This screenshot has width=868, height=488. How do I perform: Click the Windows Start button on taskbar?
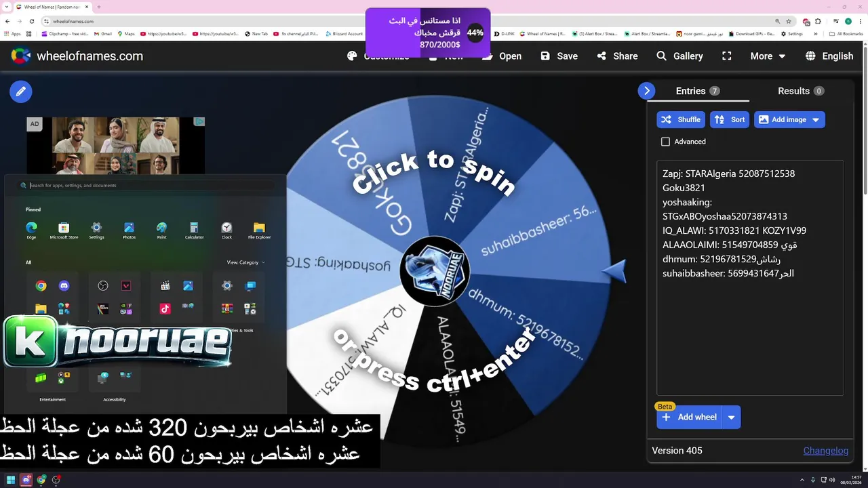(x=12, y=480)
